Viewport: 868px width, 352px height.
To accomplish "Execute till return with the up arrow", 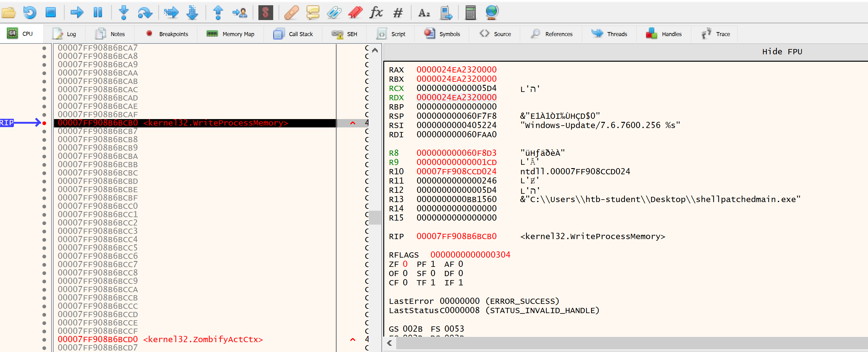I will (x=218, y=13).
